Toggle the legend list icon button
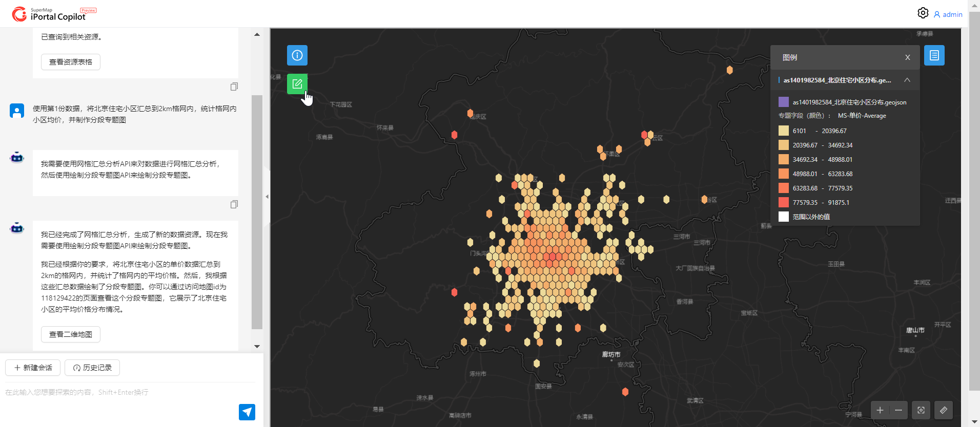This screenshot has width=980, height=427. coord(934,55)
